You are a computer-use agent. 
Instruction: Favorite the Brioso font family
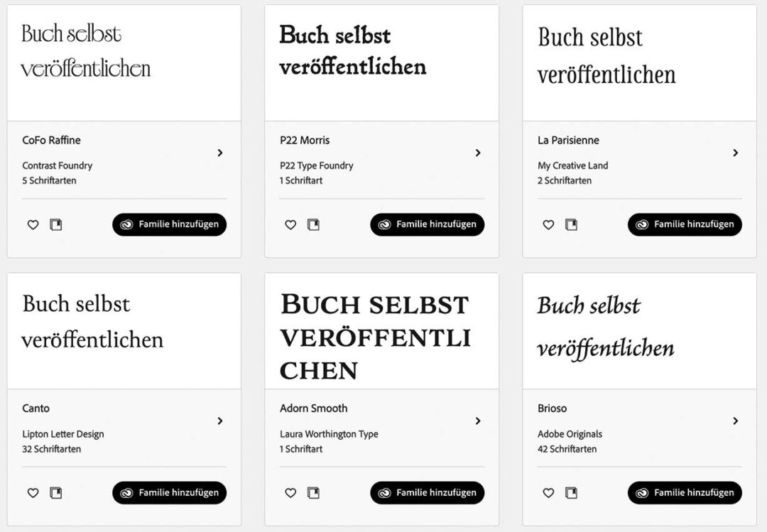(x=548, y=493)
